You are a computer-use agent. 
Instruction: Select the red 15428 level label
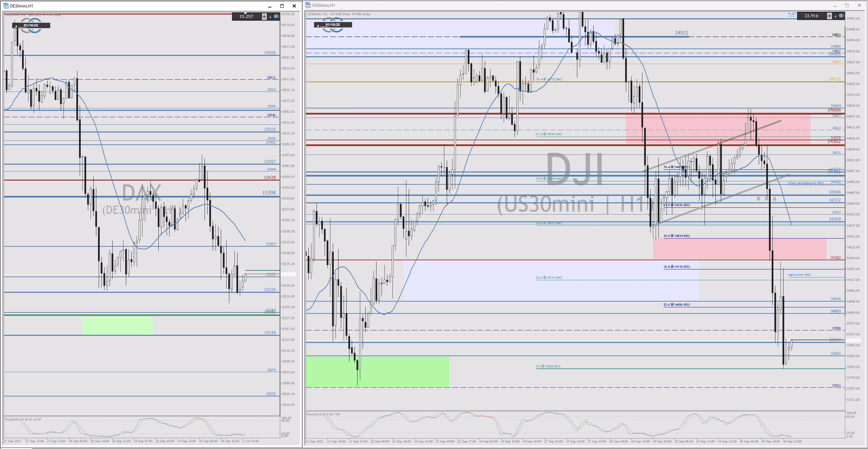pos(269,177)
